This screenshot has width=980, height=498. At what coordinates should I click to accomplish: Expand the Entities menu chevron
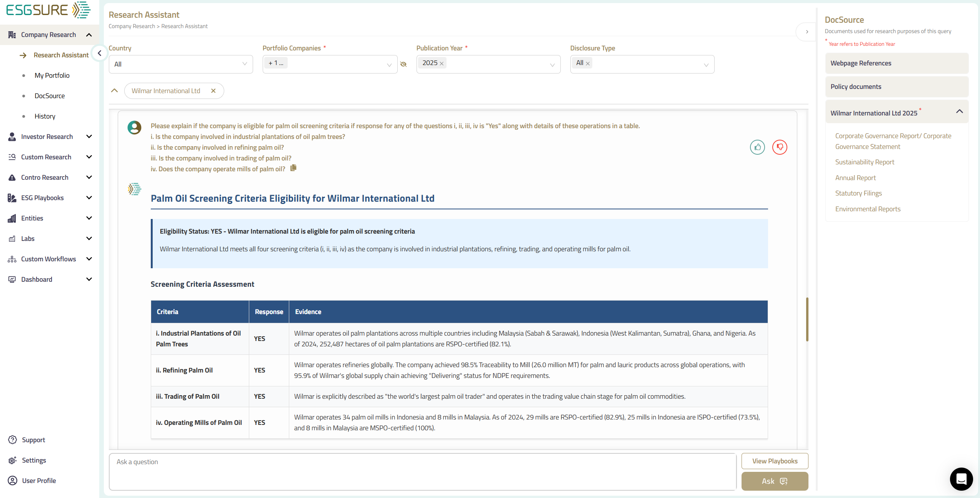(89, 218)
